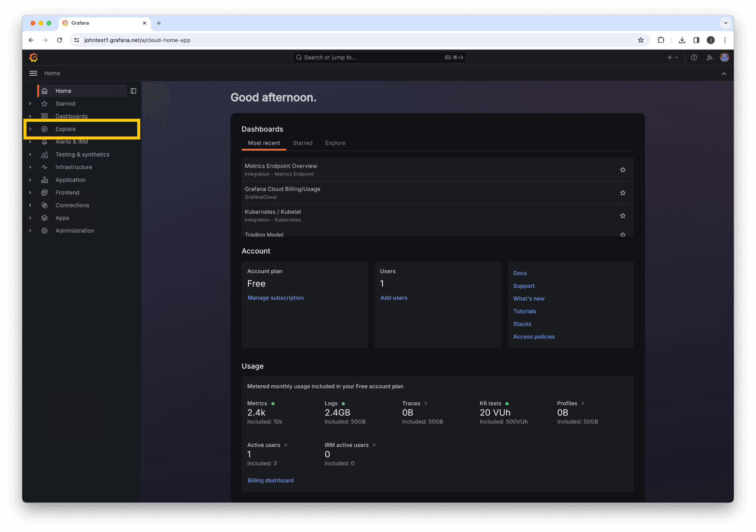The height and width of the screenshot is (532, 756).
Task: Expand the Starred section chevron
Action: [x=30, y=104]
